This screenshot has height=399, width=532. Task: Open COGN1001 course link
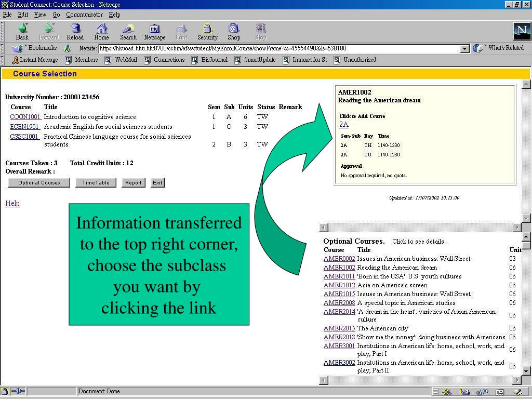pyautogui.click(x=25, y=117)
